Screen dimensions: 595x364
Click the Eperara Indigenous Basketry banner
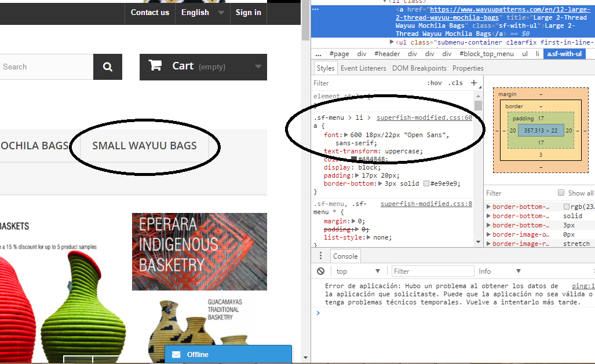coord(200,252)
